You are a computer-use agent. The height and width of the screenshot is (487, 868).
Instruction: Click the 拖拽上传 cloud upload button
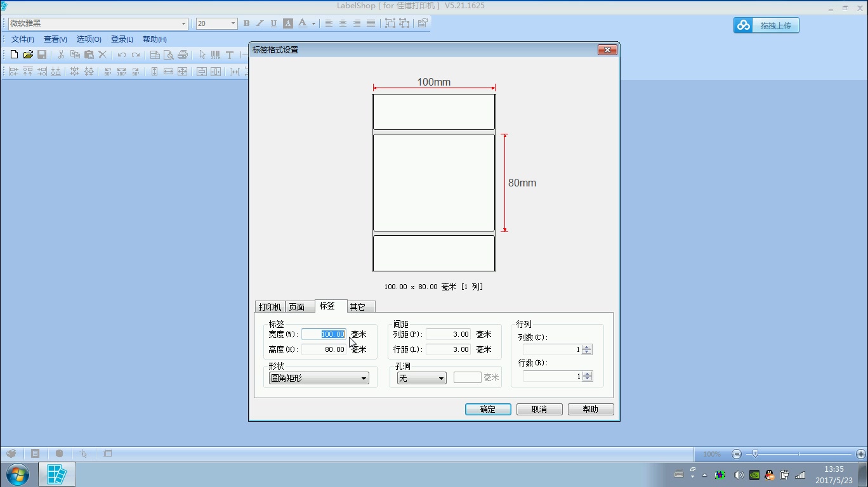point(766,25)
